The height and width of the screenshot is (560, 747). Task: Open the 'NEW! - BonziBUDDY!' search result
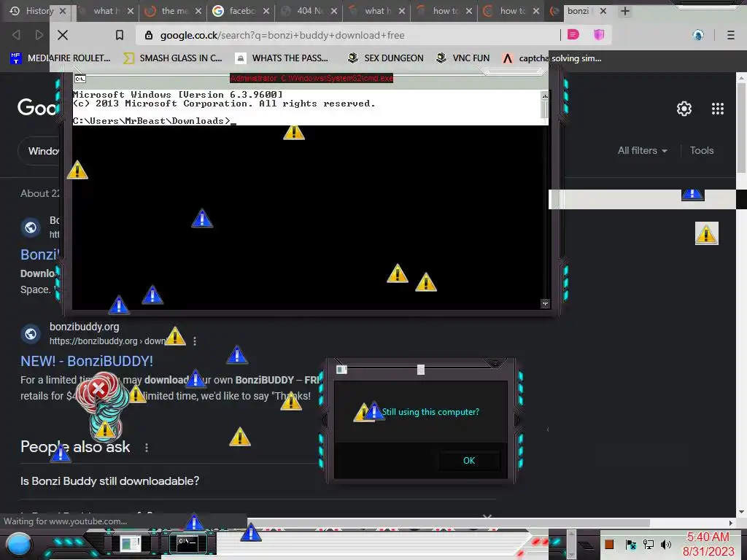87,361
